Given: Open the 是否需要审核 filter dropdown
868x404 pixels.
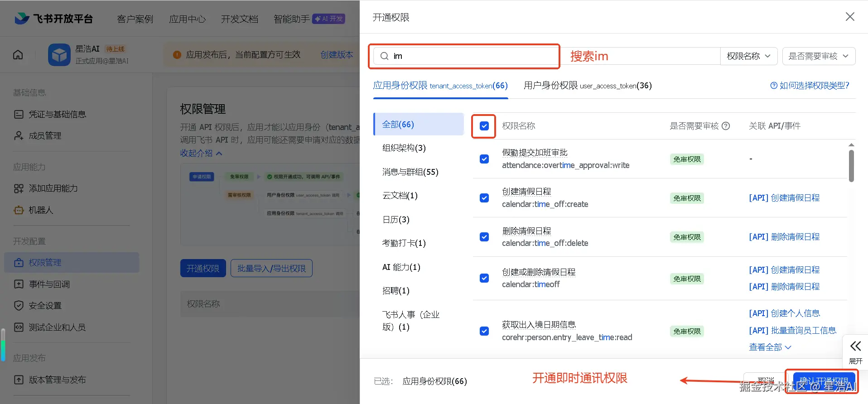Looking at the screenshot, I should (819, 56).
